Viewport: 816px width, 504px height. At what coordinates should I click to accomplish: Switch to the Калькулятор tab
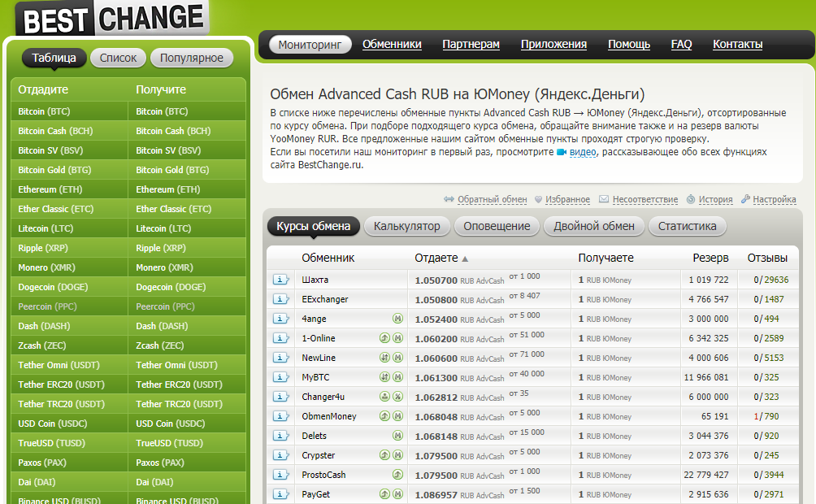coord(407,227)
